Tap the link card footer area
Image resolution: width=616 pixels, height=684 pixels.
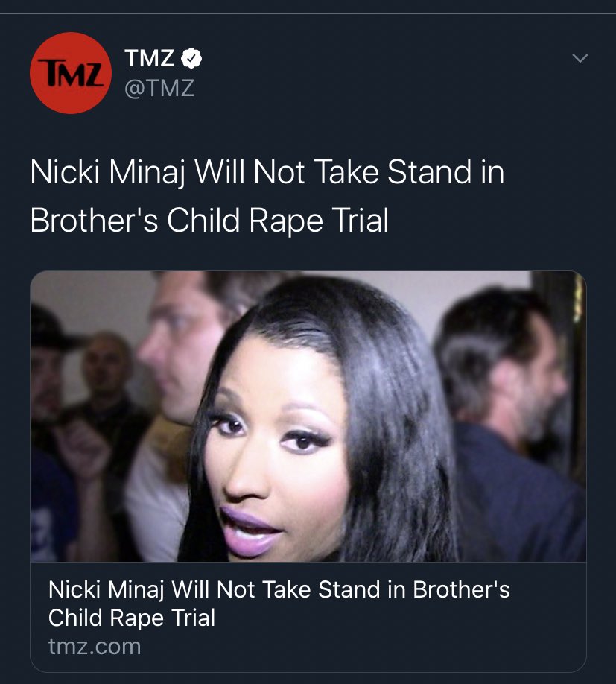(x=308, y=617)
